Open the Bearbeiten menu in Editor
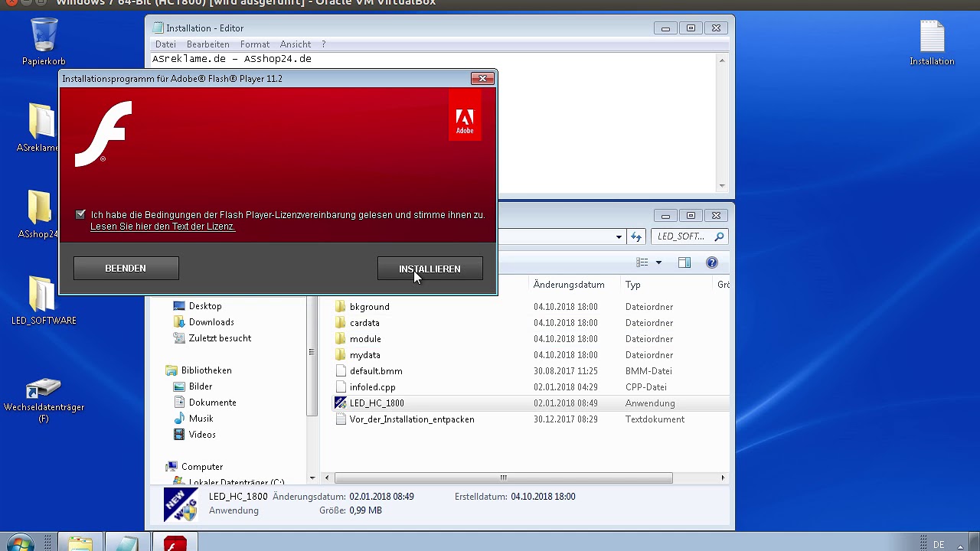Viewport: 980px width, 551px height. [x=208, y=44]
